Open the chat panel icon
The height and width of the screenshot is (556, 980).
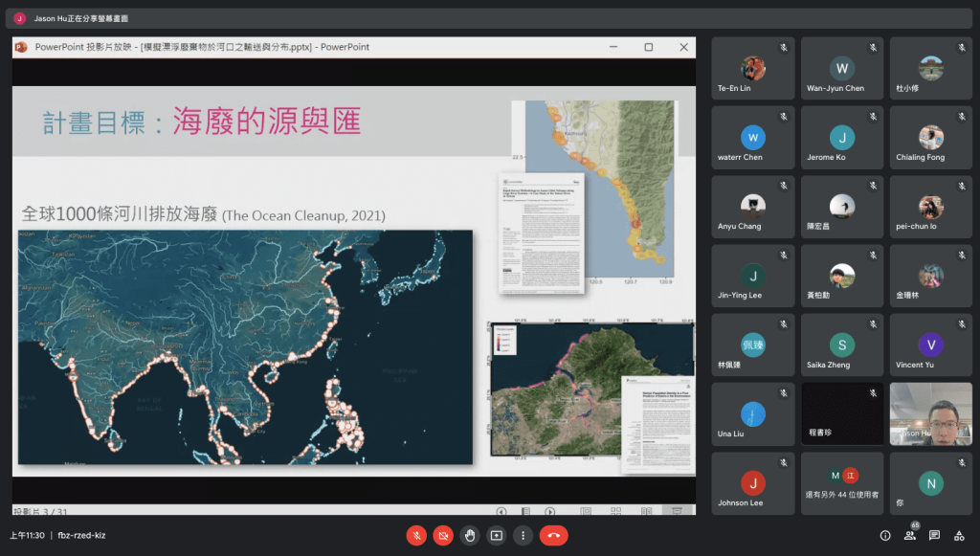pyautogui.click(x=934, y=535)
